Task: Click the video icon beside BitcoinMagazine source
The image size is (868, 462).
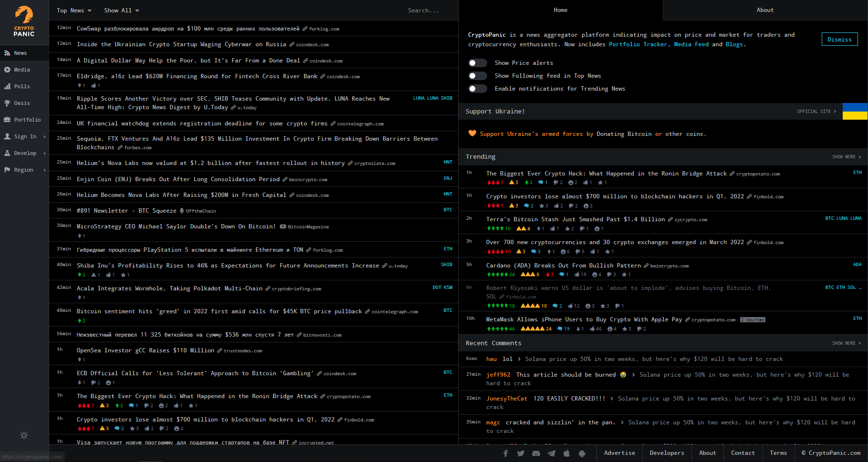Action: (283, 226)
